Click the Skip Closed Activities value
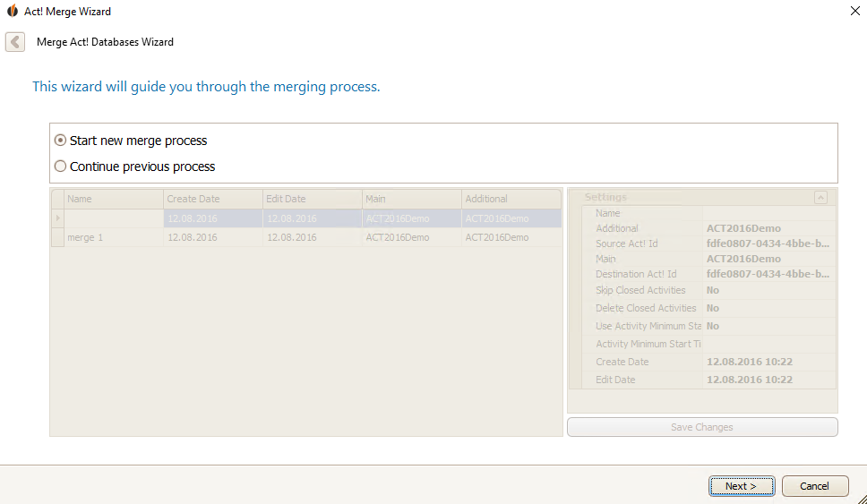The height and width of the screenshot is (504, 867). [x=769, y=290]
